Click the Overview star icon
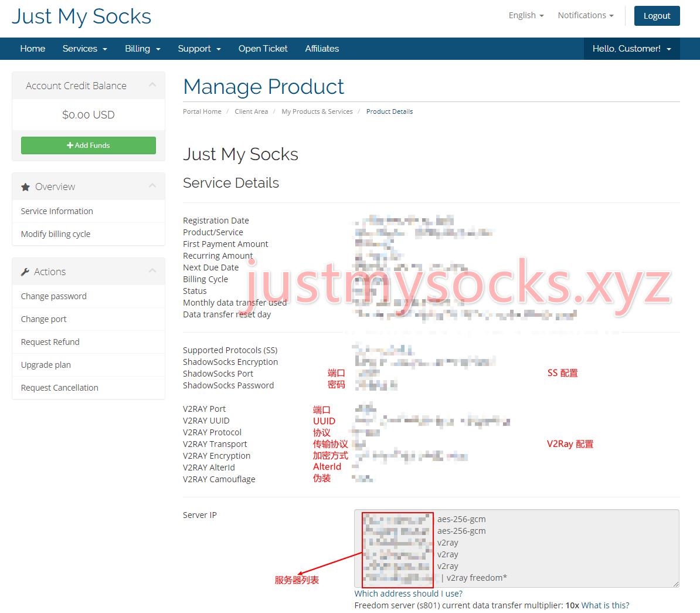 point(25,187)
